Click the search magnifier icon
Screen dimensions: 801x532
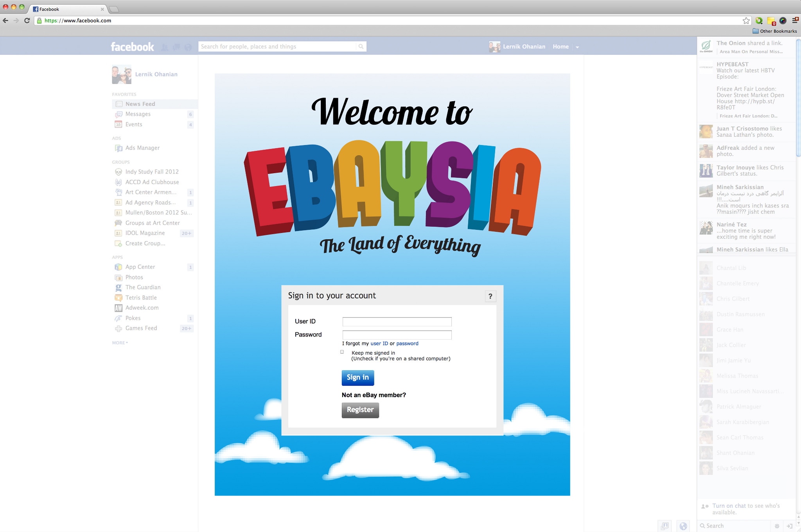[x=361, y=47]
